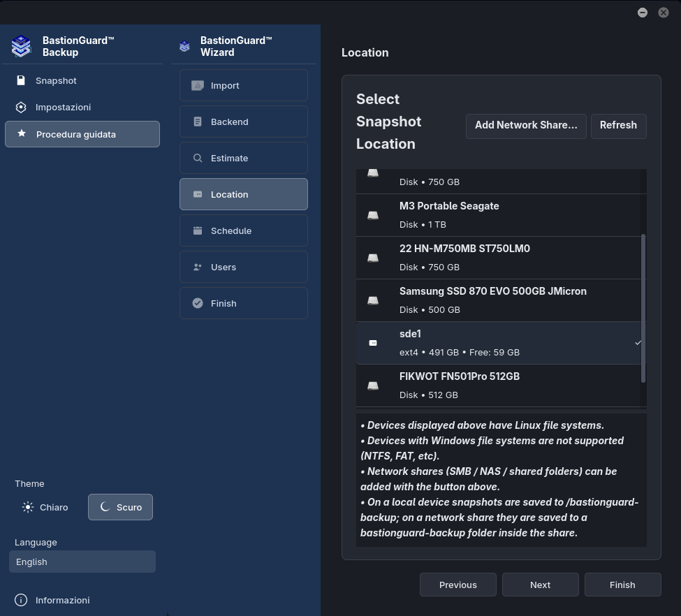Go to the Backend wizard step
This screenshot has width=681, height=616.
[244, 122]
